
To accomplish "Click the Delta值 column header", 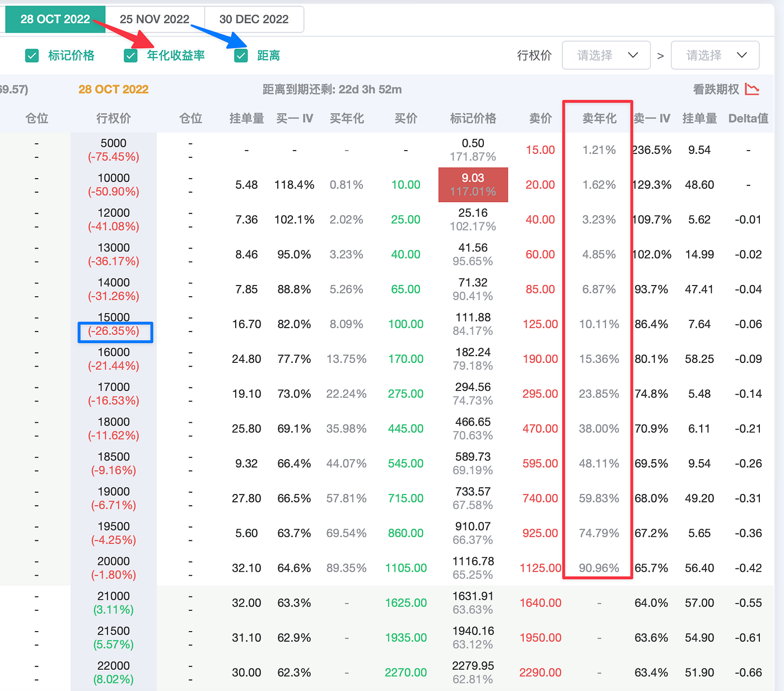I will point(748,118).
